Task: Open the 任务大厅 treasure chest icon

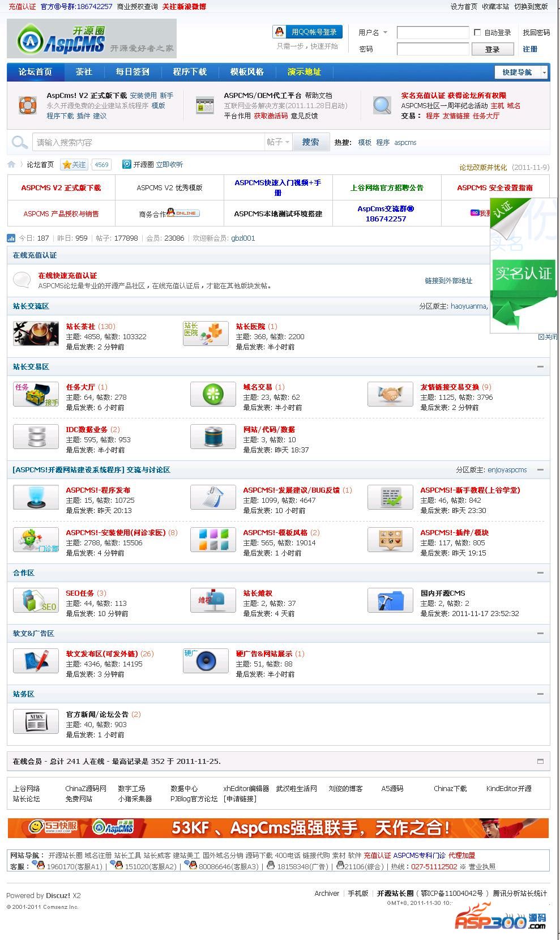Action: (36, 394)
